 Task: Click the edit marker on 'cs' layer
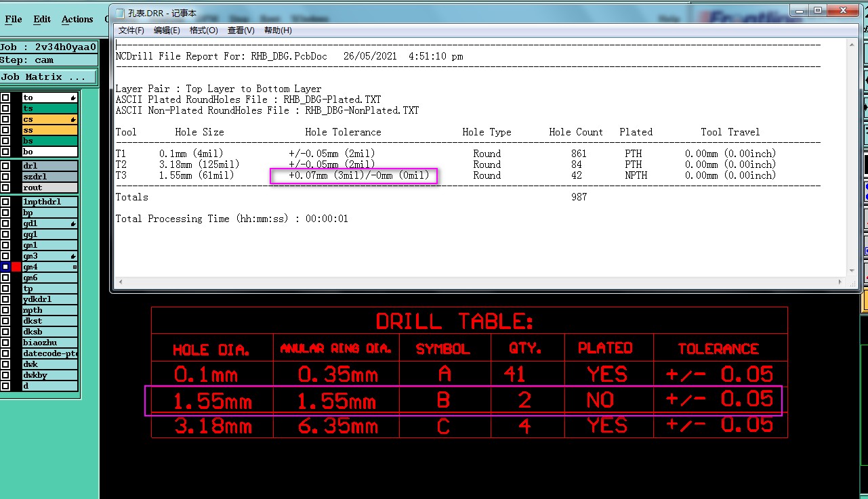pyautogui.click(x=73, y=120)
